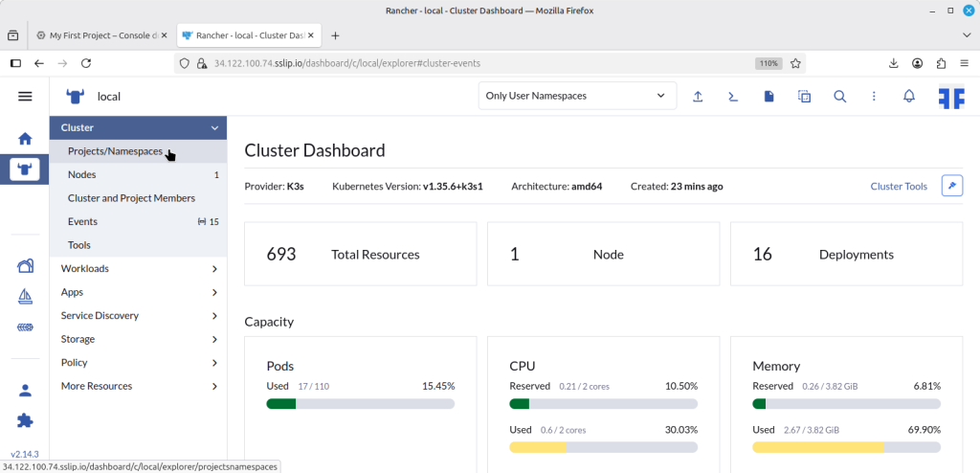This screenshot has width=980, height=473.
Task: Open the Only User Namespaces dropdown
Action: coord(577,96)
